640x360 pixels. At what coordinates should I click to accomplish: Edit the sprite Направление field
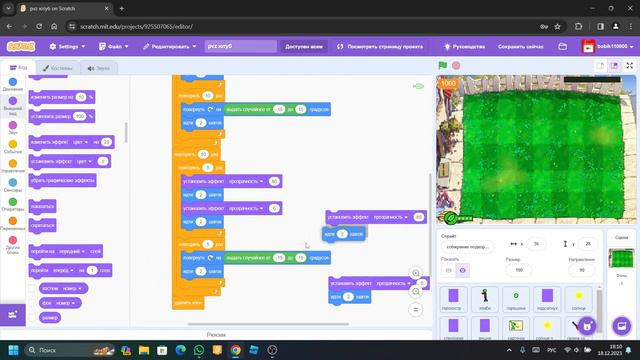(582, 270)
